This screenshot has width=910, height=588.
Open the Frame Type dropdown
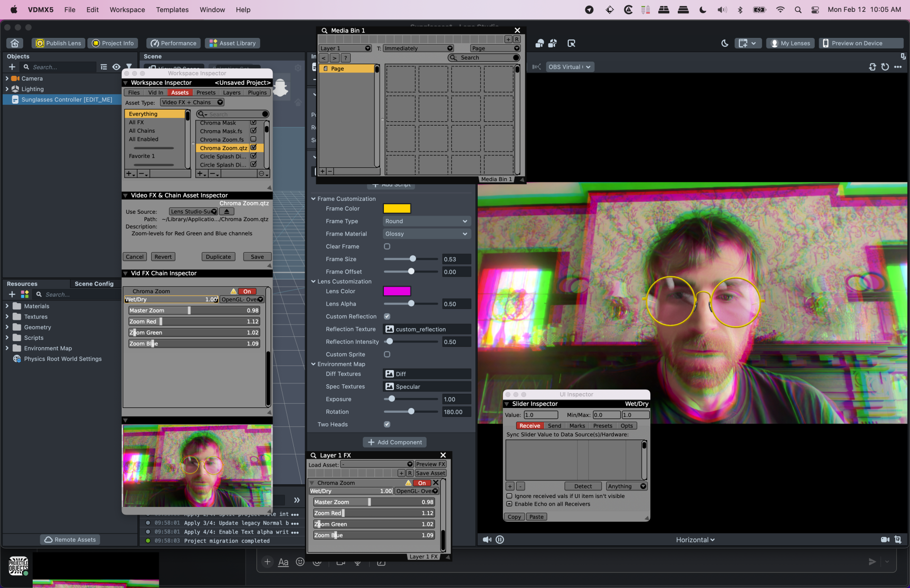[426, 221]
